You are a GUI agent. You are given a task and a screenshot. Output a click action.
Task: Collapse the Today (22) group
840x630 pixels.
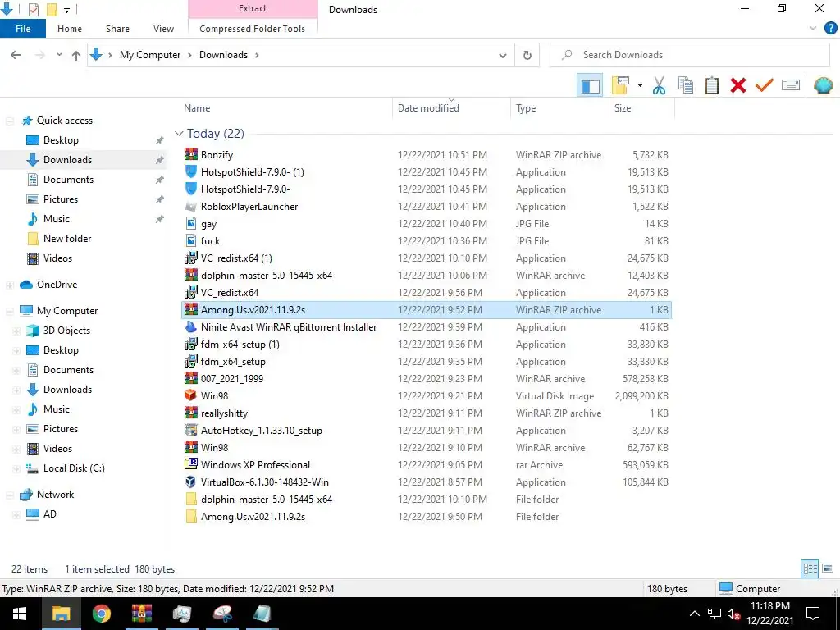click(x=179, y=134)
